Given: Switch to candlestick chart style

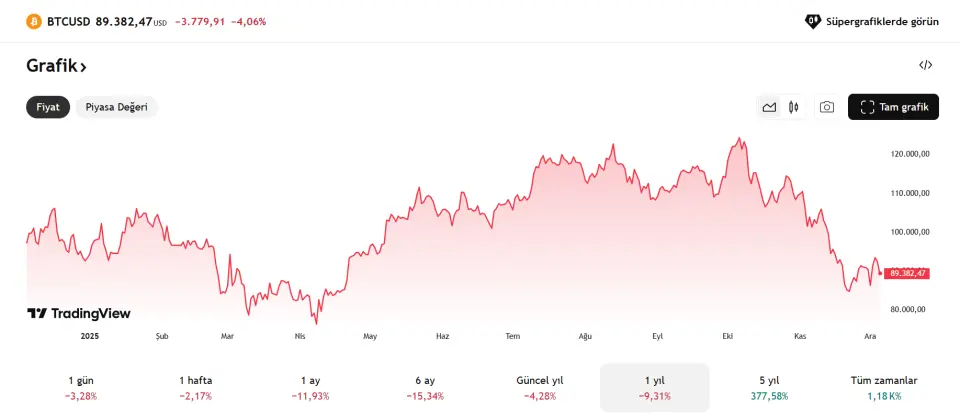Looking at the screenshot, I should tap(794, 107).
